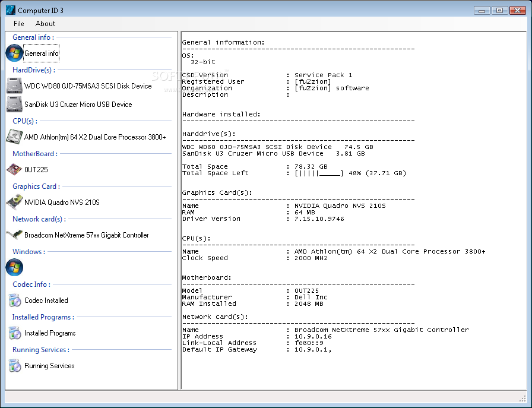Click the NVIDIA graphics card icon
Screen dimensions: 532x408
coord(14,202)
